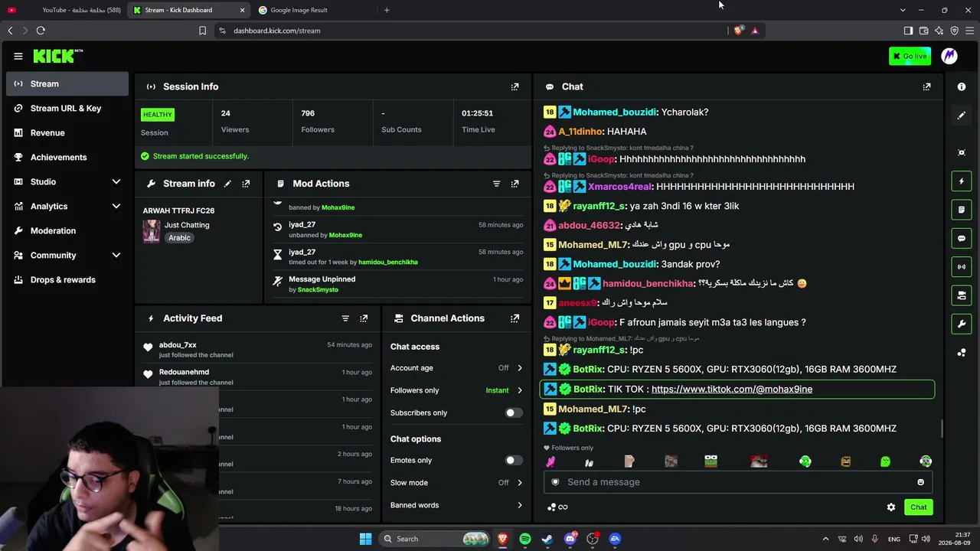This screenshot has height=551, width=980.
Task: Click the info icon in the right sidebar
Action: 962,86
